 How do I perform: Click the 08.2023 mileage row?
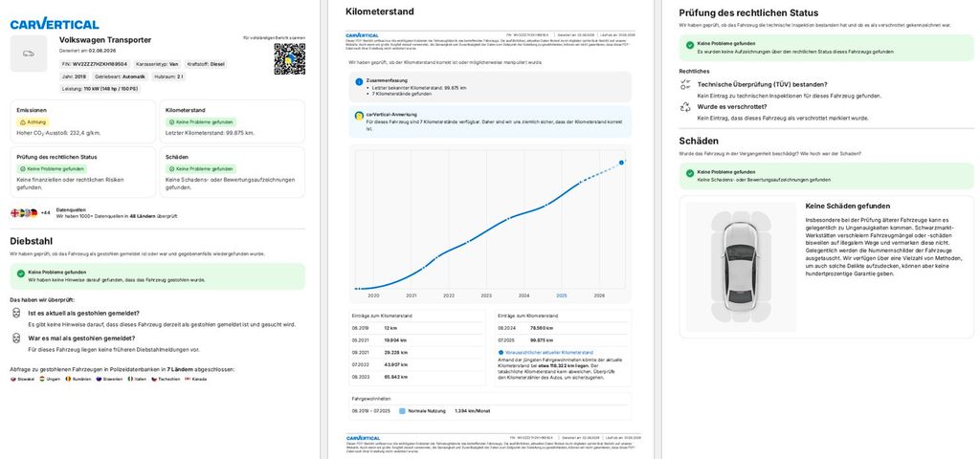tap(417, 377)
